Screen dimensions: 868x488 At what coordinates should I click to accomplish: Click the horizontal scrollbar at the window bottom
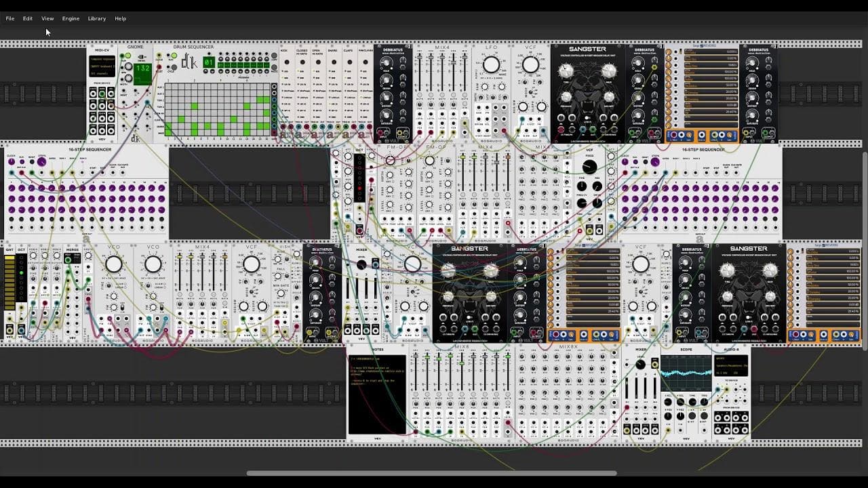[x=431, y=473]
